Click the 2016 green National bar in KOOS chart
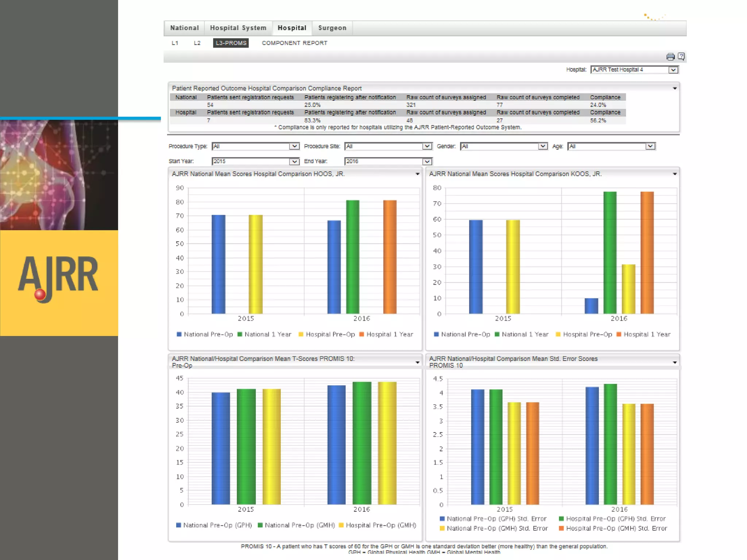 (x=610, y=252)
